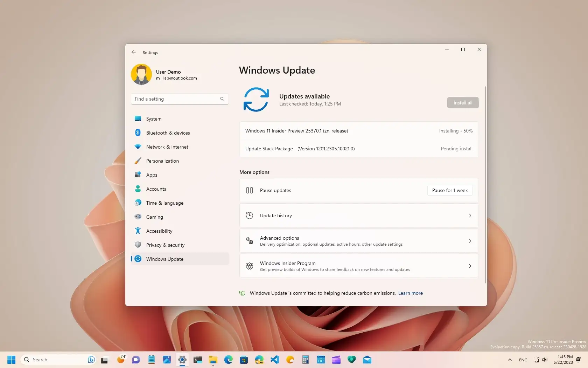
Task: Open Microsoft Store from the taskbar
Action: point(243,360)
